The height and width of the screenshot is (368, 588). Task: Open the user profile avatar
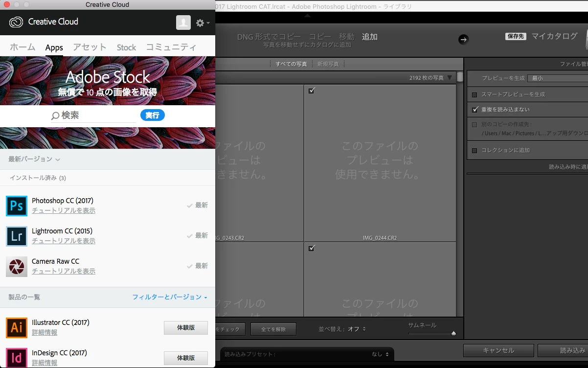183,23
